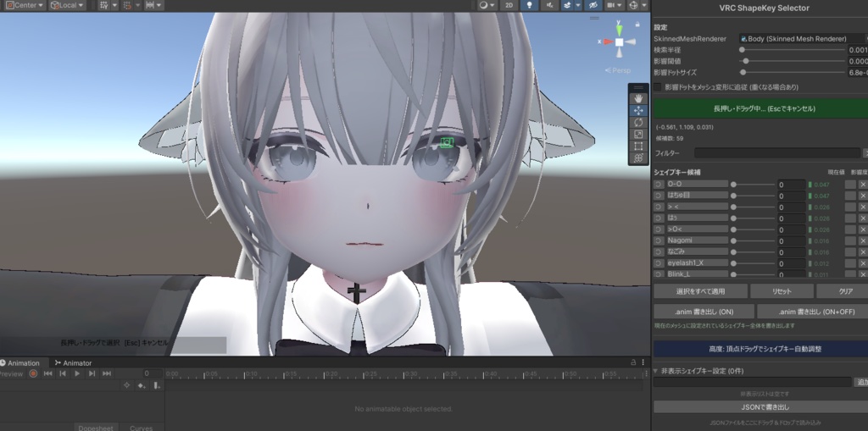868x431 pixels.
Task: Select the Scale tool in scene overlay
Action: point(637,135)
